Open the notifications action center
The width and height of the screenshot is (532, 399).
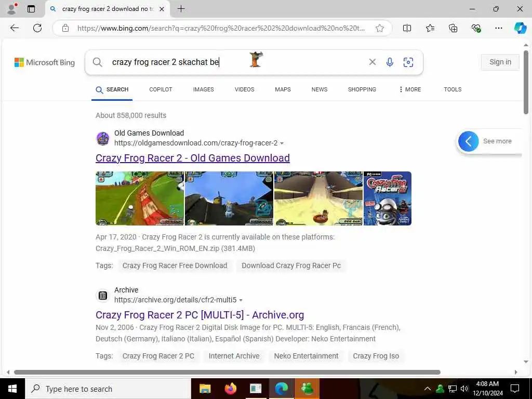pos(515,389)
